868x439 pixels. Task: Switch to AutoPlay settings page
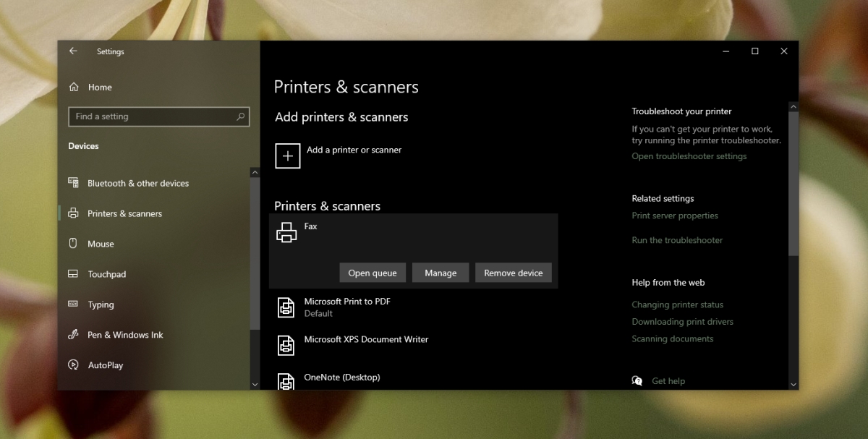(106, 365)
